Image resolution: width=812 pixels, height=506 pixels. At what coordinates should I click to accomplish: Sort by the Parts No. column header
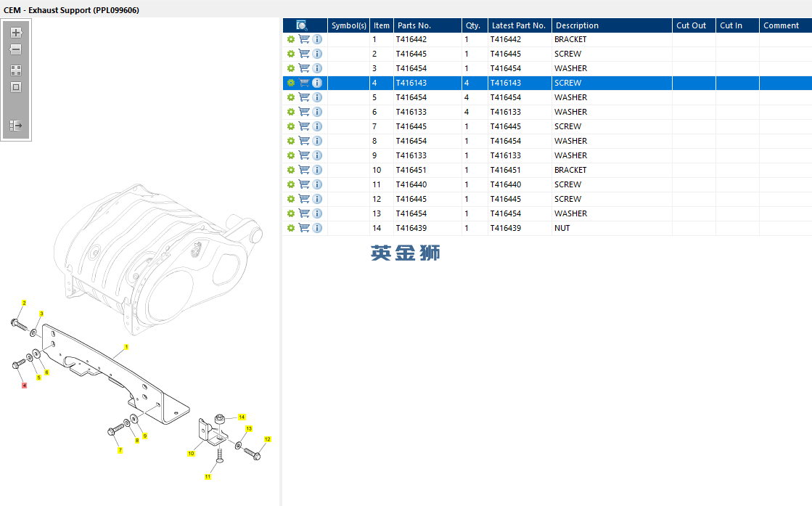point(427,25)
